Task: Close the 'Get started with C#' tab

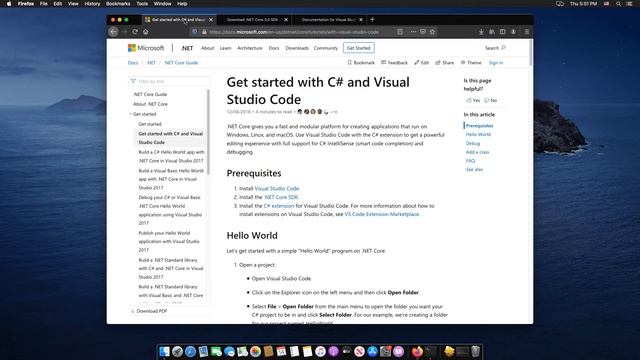Action: [211, 20]
